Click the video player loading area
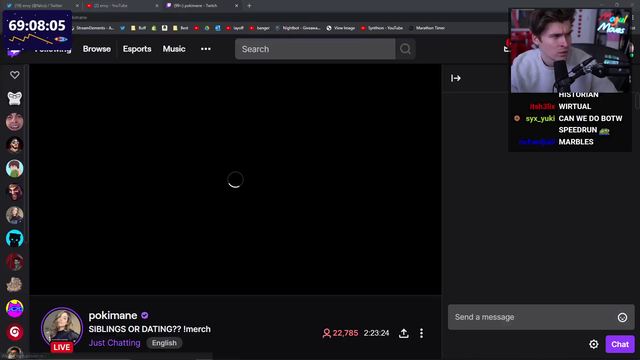The width and height of the screenshot is (640, 360). (x=236, y=180)
